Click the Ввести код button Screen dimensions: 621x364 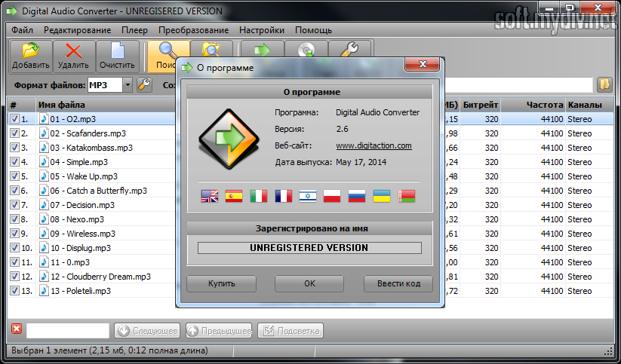398,283
